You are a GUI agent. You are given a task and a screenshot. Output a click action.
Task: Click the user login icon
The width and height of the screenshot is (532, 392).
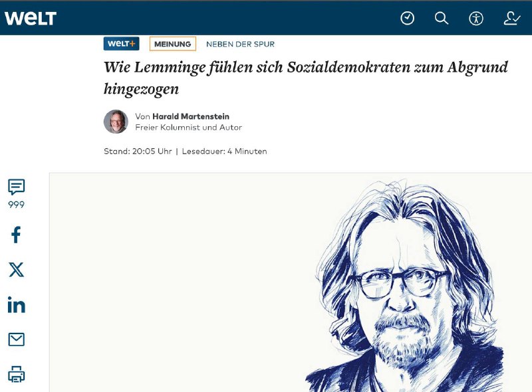pyautogui.click(x=511, y=19)
